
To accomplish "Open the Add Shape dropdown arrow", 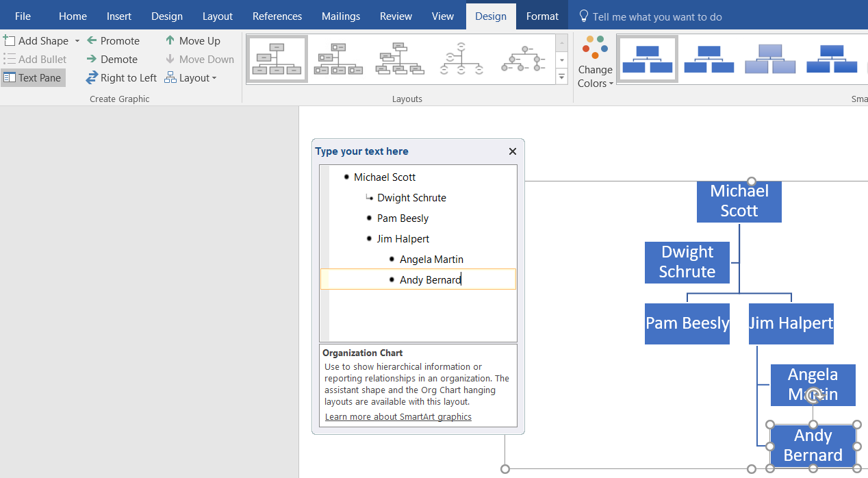I will (77, 41).
